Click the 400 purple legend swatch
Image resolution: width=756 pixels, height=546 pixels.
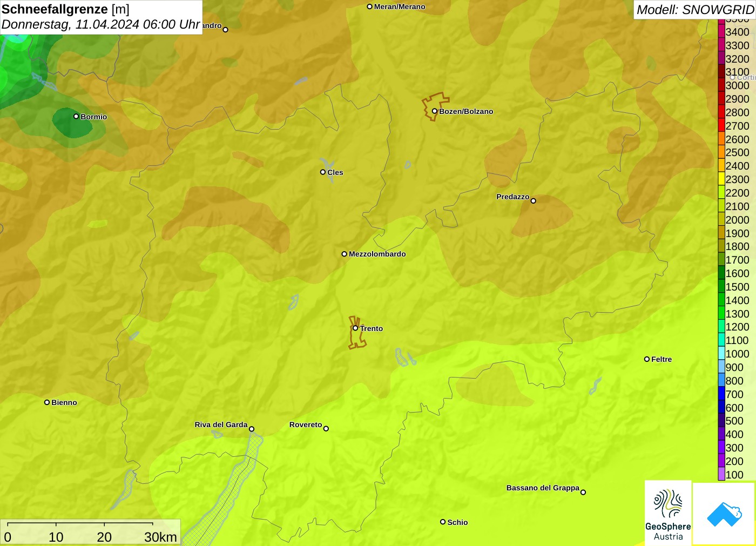[721, 434]
